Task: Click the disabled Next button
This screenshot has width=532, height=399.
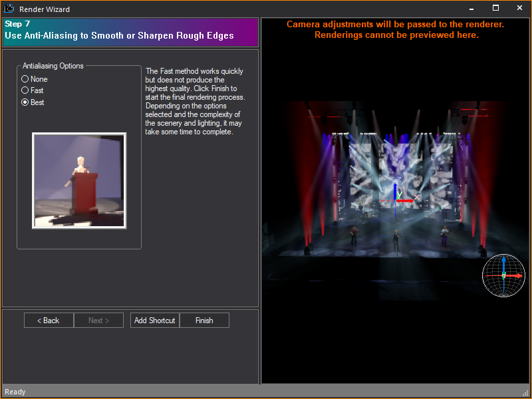Action: tap(98, 320)
